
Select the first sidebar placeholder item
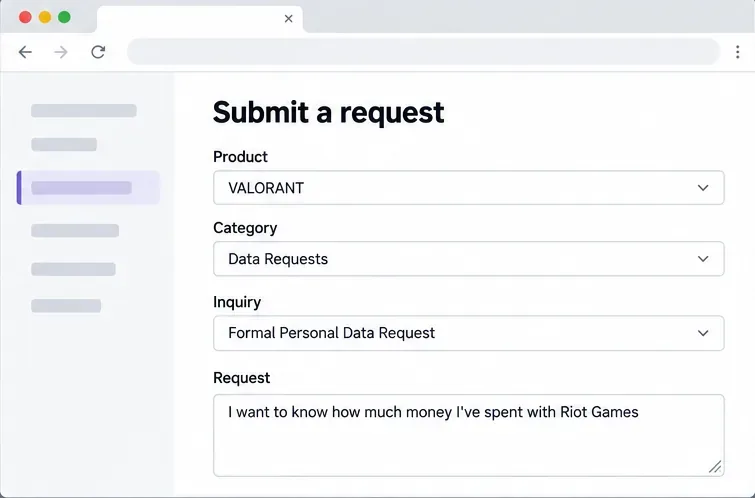tap(84, 111)
